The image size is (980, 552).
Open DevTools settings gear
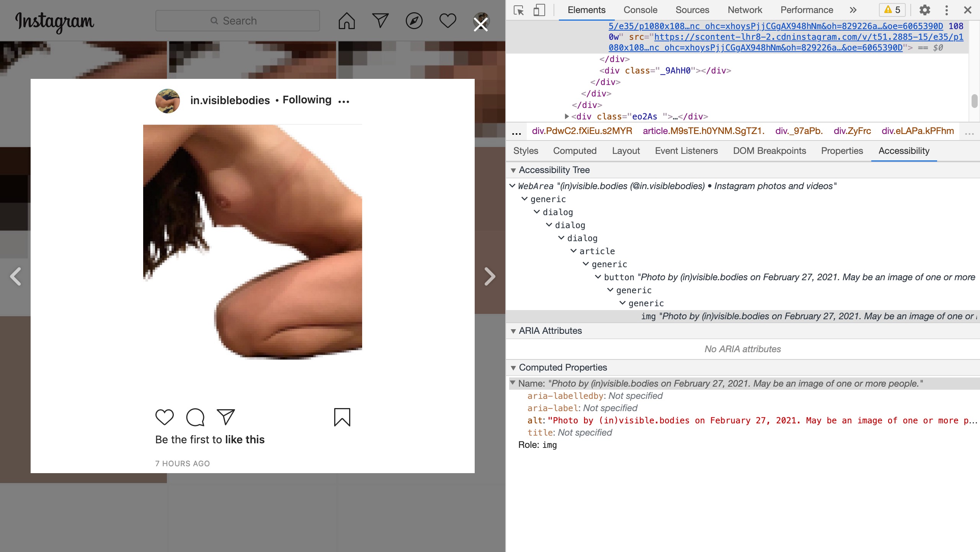click(924, 10)
